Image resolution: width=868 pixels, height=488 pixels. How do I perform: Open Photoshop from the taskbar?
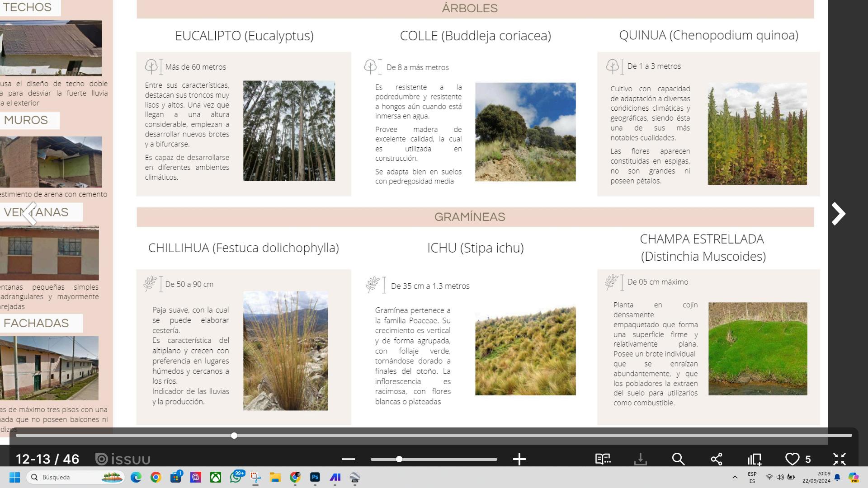315,477
